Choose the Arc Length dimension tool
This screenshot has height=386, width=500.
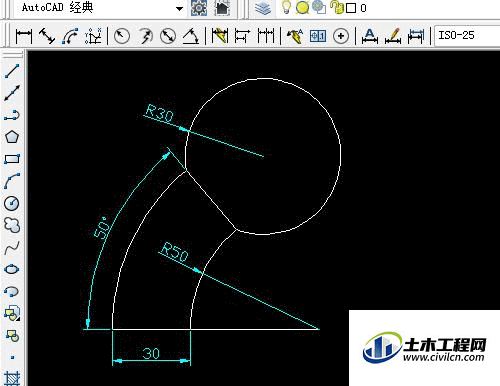pyautogui.click(x=70, y=36)
